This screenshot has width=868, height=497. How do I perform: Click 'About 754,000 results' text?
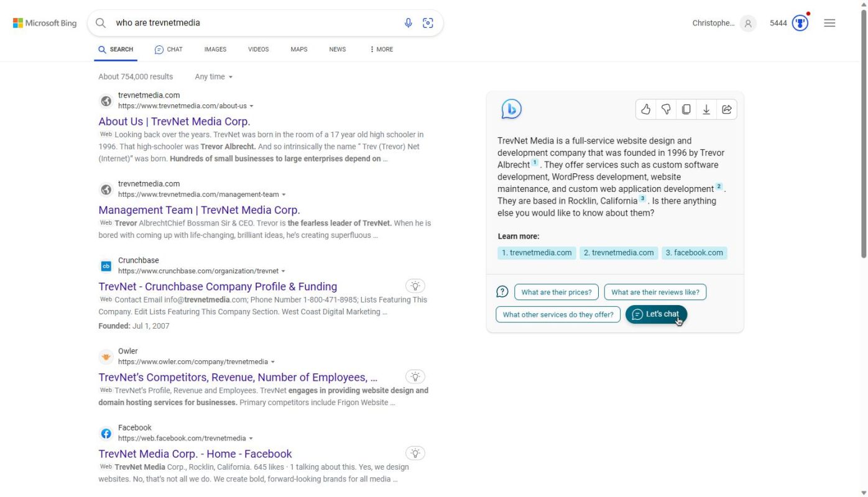click(136, 77)
